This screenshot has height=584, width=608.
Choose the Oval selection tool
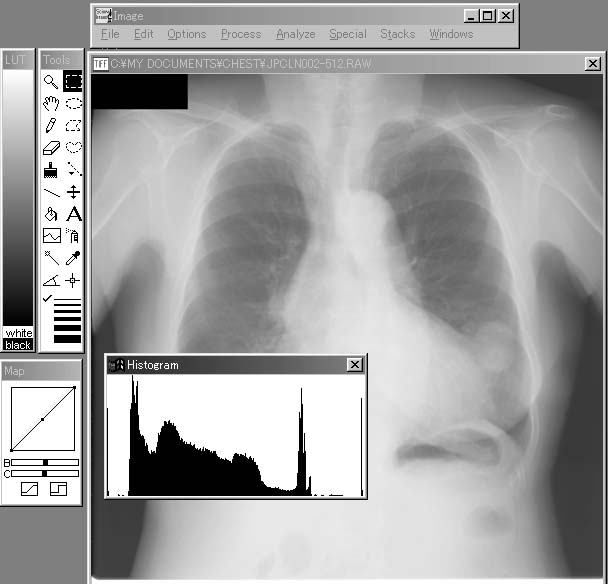[x=73, y=104]
